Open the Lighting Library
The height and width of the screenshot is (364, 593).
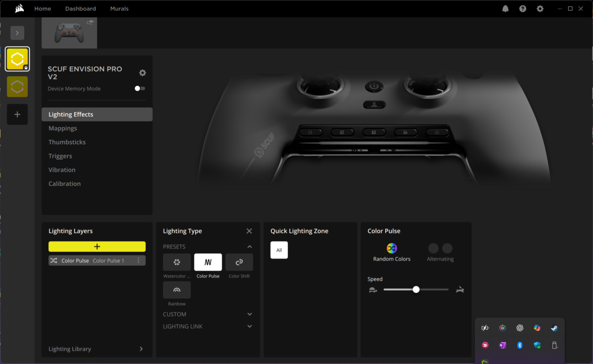pyautogui.click(x=97, y=349)
